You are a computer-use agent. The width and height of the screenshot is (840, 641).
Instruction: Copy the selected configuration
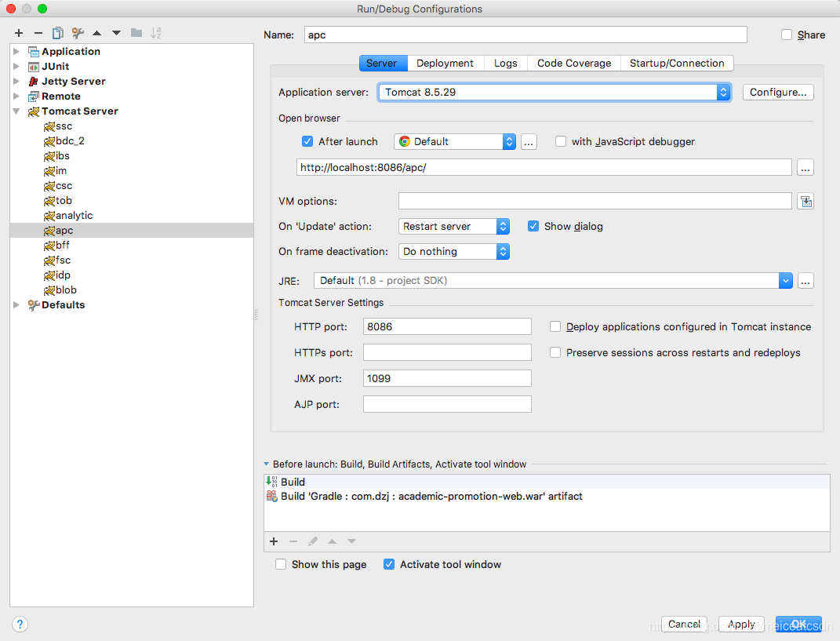tap(58, 33)
